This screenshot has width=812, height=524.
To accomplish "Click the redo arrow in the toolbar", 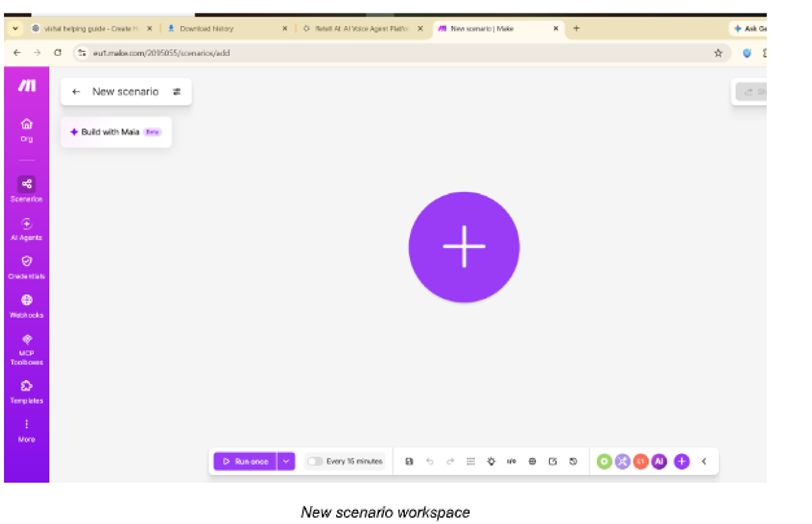I will 450,461.
